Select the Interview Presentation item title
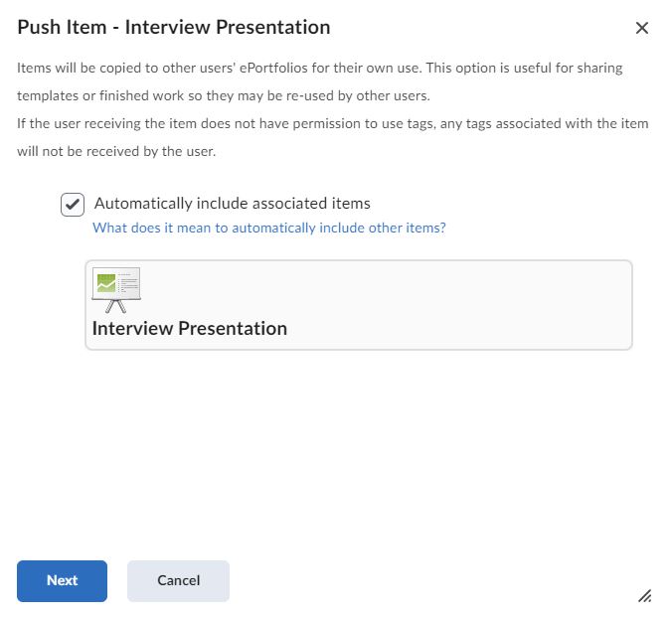The image size is (672, 618). (189, 328)
